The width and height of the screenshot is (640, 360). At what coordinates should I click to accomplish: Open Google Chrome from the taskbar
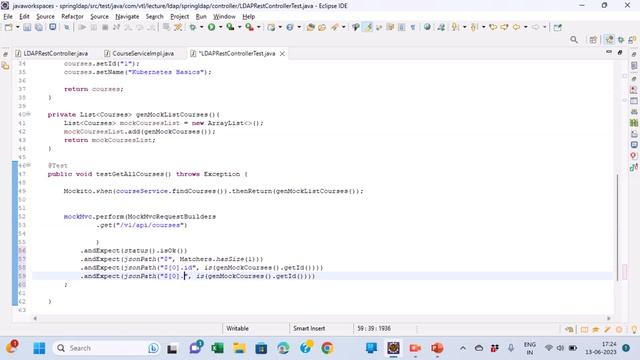[x=327, y=348]
